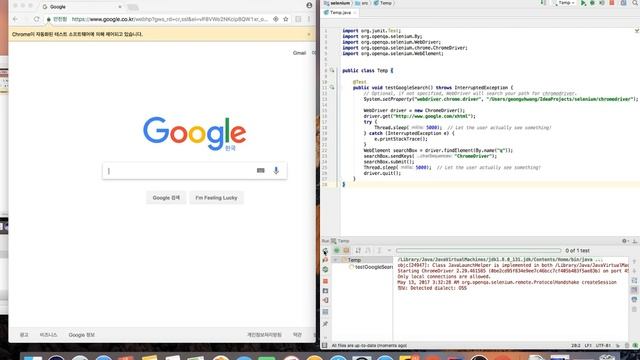Open the Google 정보 footer link
This screenshot has width=640, height=360.
coord(82,335)
